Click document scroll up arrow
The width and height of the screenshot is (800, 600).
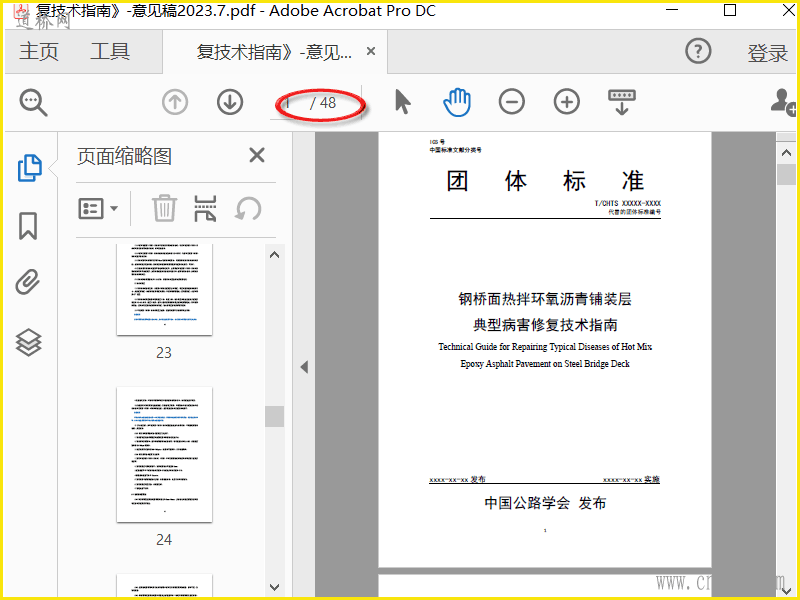click(786, 153)
